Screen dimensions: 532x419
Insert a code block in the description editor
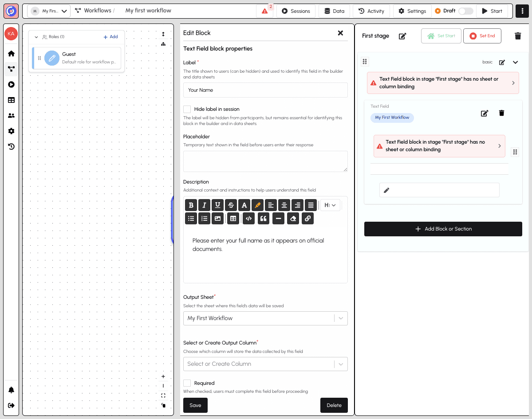click(248, 218)
